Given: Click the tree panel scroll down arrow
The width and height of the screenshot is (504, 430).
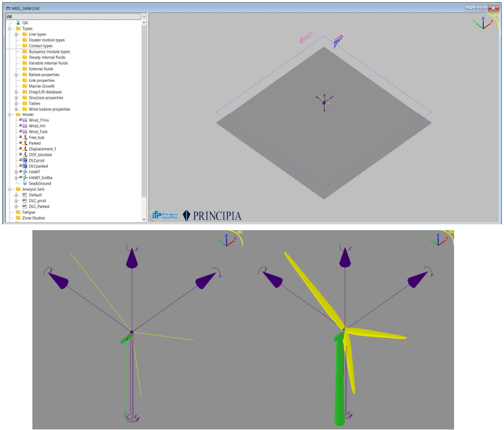Looking at the screenshot, I should [x=144, y=218].
